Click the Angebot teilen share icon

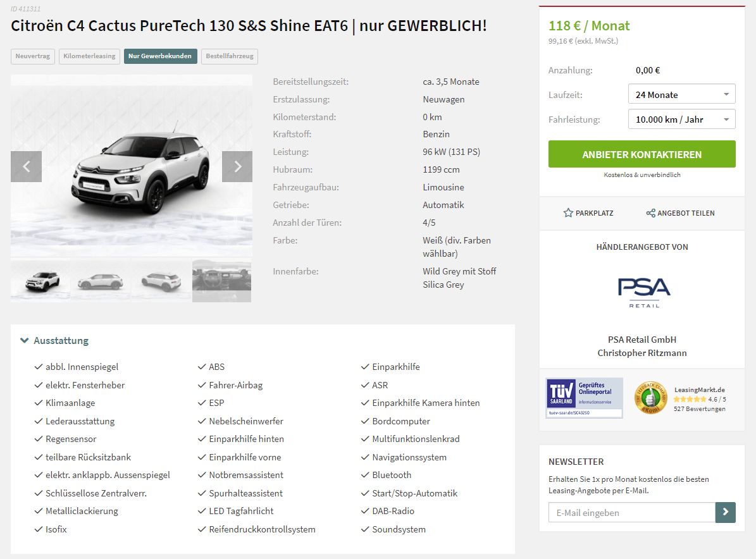pos(650,213)
